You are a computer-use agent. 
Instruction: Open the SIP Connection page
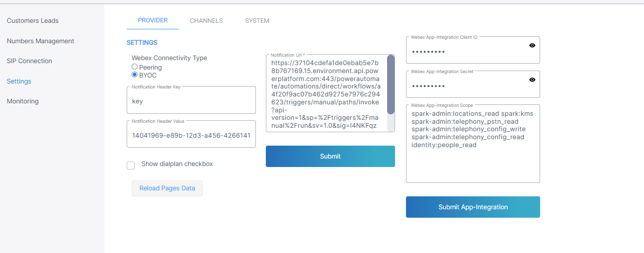(29, 61)
